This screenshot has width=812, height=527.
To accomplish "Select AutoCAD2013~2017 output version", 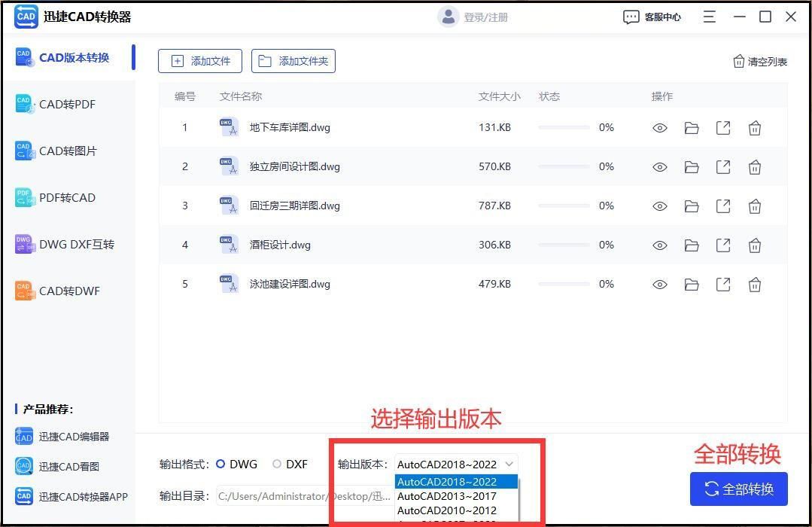I will point(447,496).
